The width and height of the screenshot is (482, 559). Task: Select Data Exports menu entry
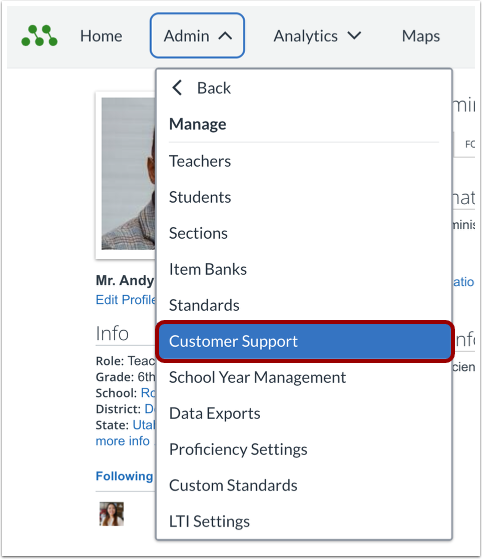pyautogui.click(x=304, y=413)
